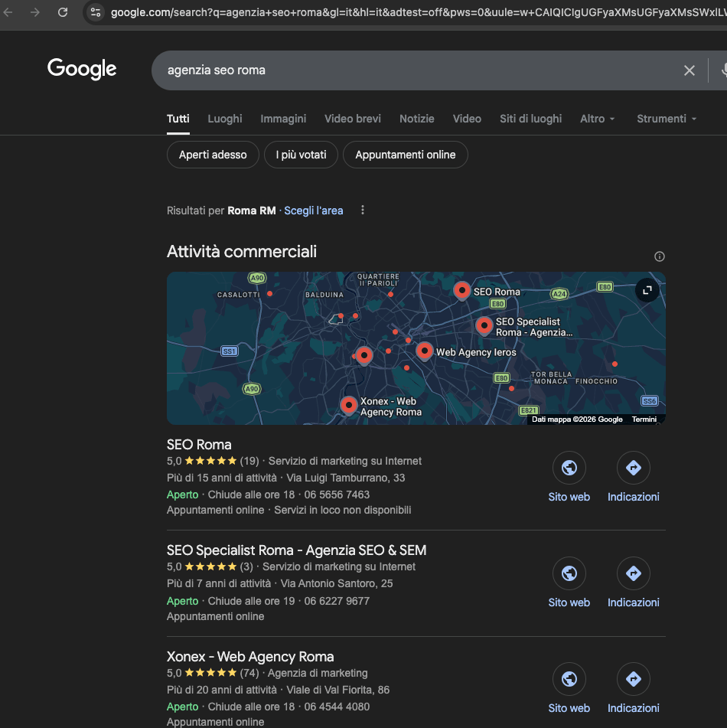Click Viale di Val Fiorita, 86 address text
727x728 pixels.
click(x=338, y=690)
